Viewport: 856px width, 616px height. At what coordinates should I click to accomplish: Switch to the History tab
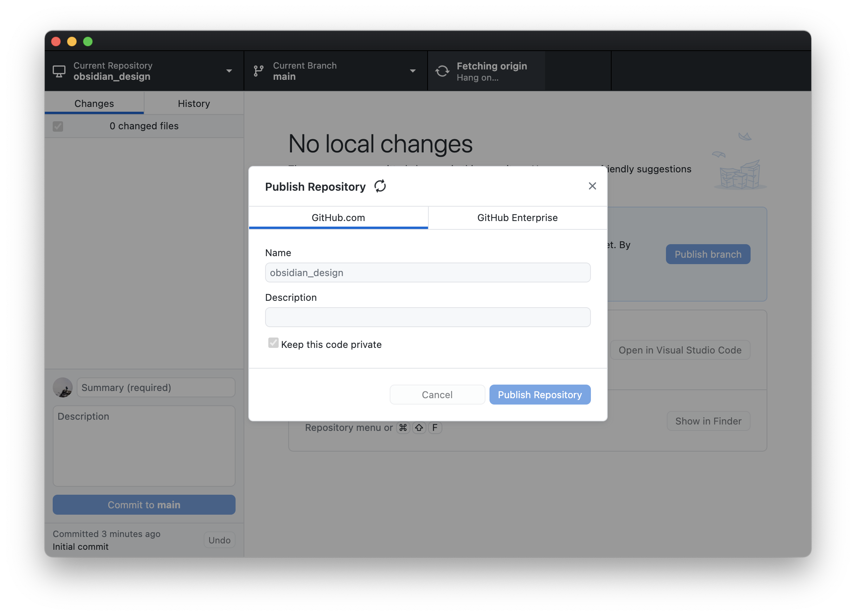click(194, 103)
